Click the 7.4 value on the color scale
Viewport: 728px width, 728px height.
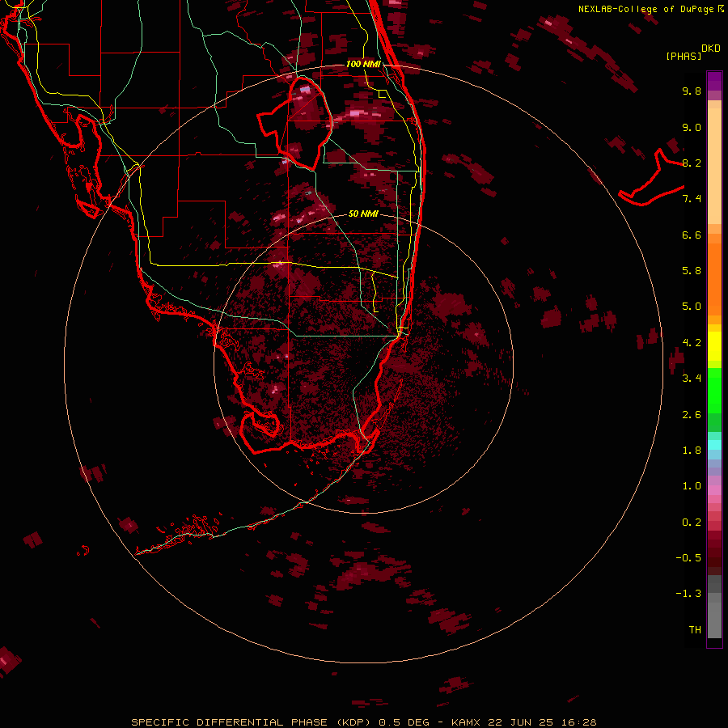coord(692,199)
